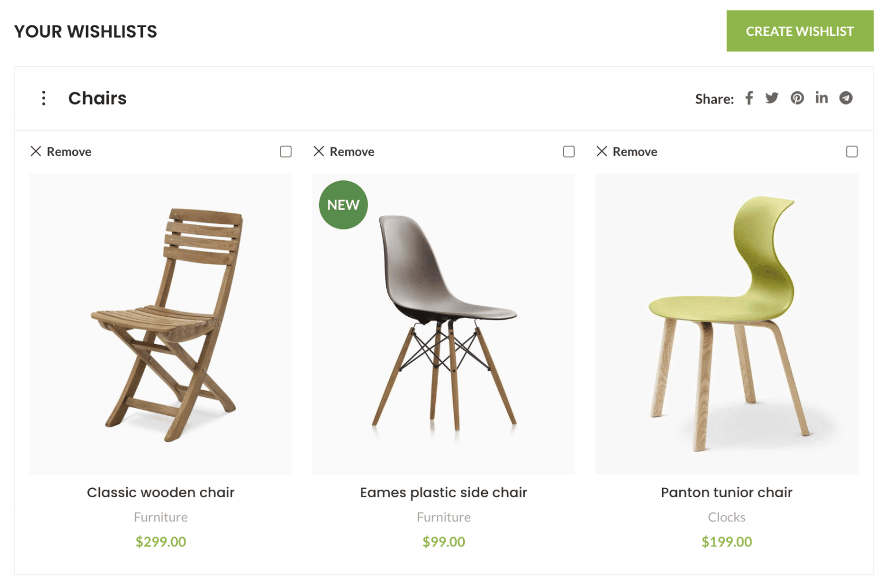
Task: Open the Chairs wishlist options menu
Action: (x=43, y=98)
